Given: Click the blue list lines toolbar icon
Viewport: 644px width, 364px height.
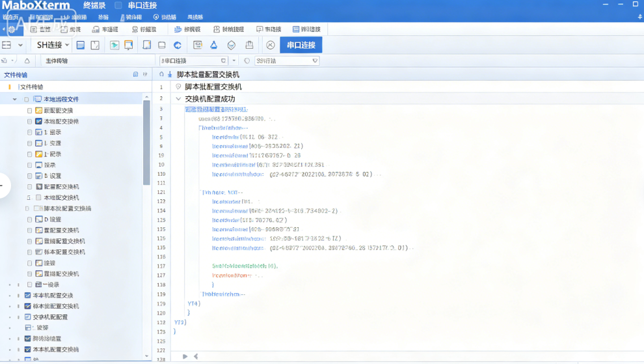Looking at the screenshot, I should pos(81,45).
